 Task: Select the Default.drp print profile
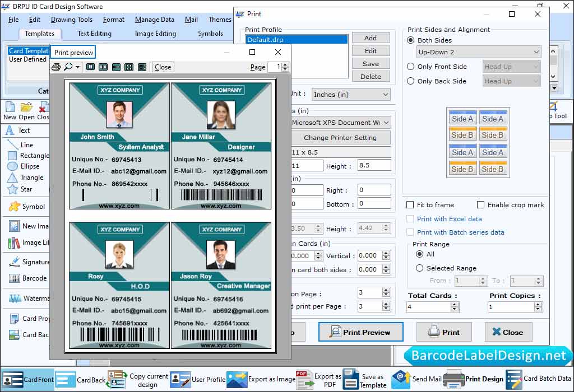tap(297, 40)
